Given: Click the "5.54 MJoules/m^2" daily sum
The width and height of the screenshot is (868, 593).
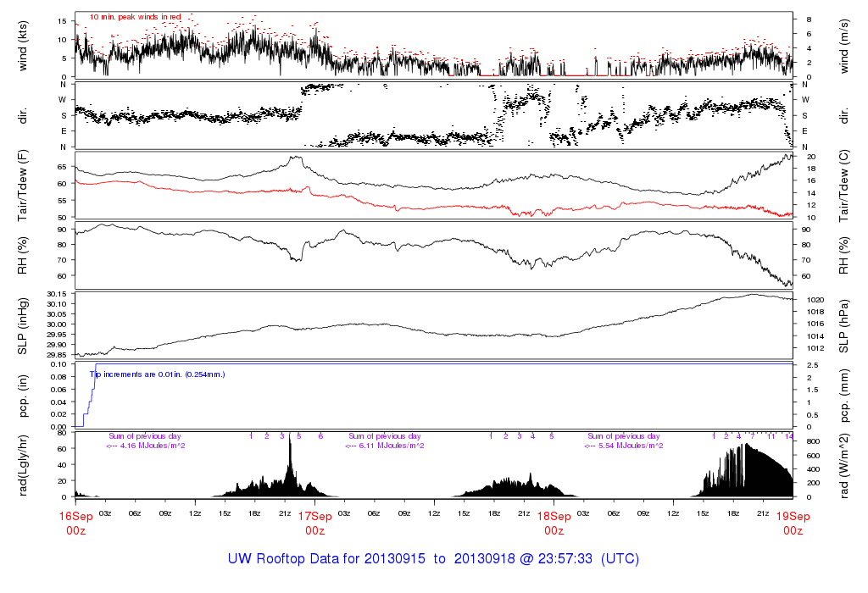Looking at the screenshot, I should pos(631,446).
